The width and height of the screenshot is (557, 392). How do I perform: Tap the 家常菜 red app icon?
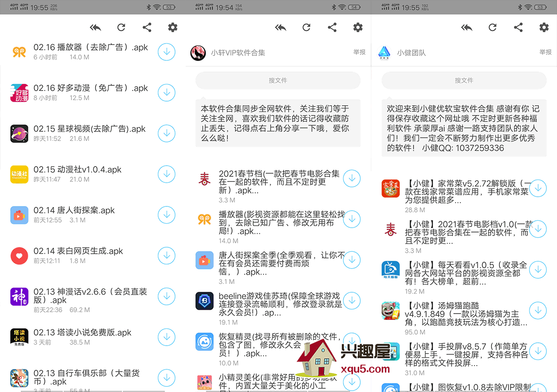point(390,188)
